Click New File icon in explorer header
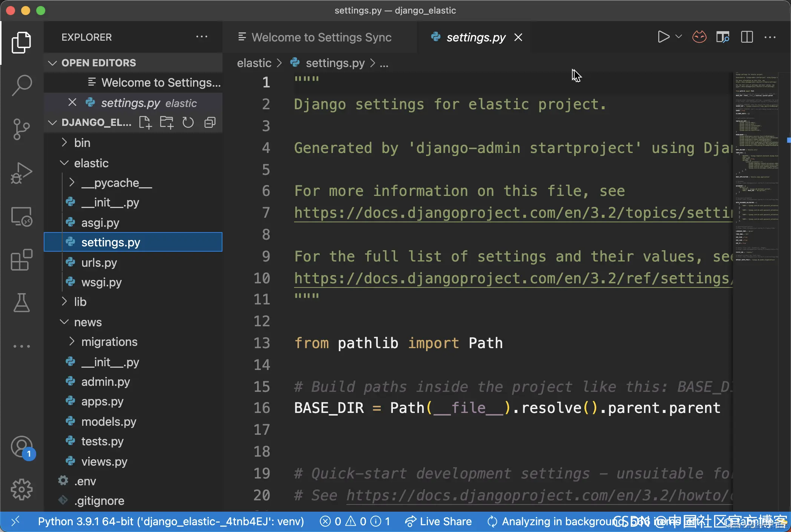791x532 pixels. coord(145,122)
